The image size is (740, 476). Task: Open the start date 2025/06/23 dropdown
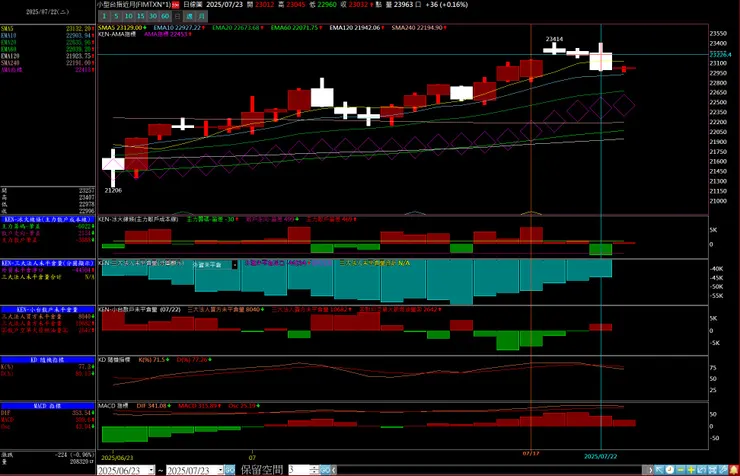point(151,470)
